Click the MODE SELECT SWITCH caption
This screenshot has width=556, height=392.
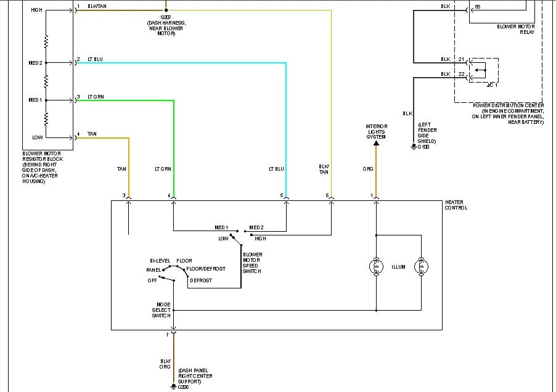click(161, 310)
